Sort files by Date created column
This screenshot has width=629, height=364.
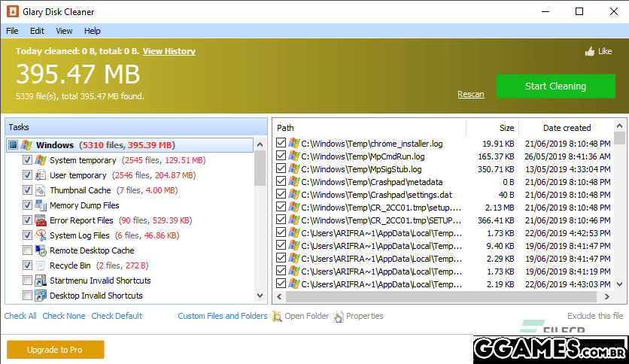coord(567,128)
